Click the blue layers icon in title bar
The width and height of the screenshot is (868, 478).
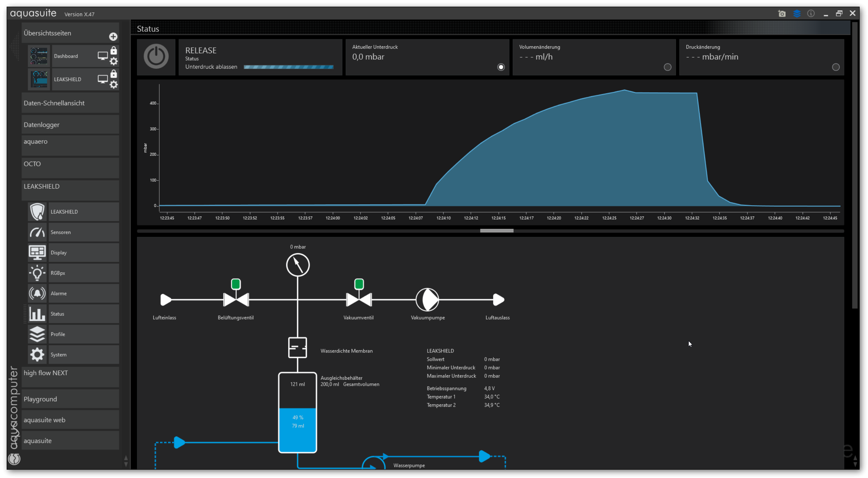[x=797, y=13]
